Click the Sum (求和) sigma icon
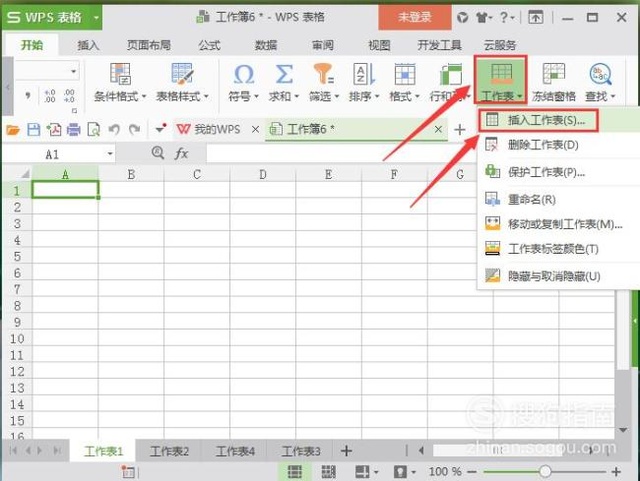This screenshot has height=481, width=640. click(284, 75)
